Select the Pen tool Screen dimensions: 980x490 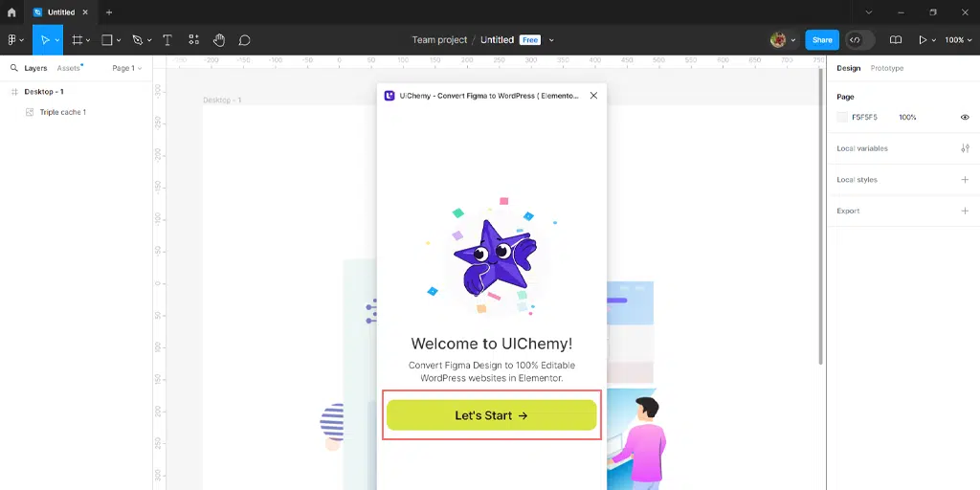point(138,40)
